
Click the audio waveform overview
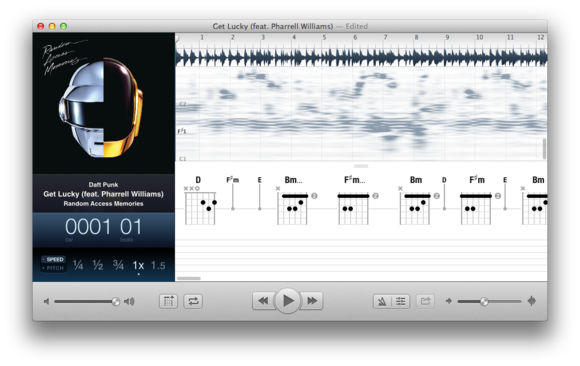pyautogui.click(x=361, y=57)
